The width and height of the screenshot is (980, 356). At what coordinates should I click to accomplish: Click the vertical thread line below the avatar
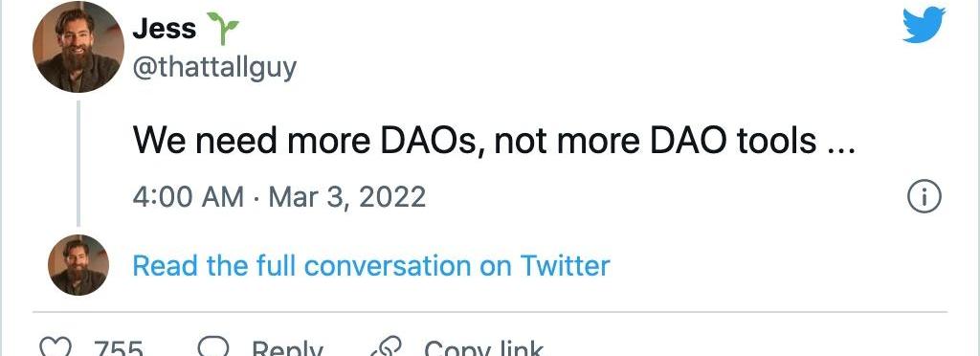pyautogui.click(x=78, y=163)
